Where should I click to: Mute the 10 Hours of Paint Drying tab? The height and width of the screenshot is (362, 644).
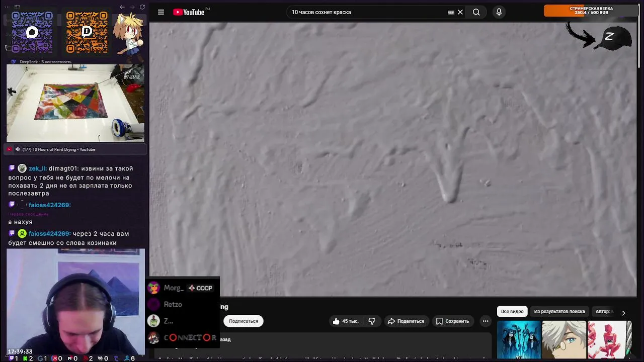18,149
